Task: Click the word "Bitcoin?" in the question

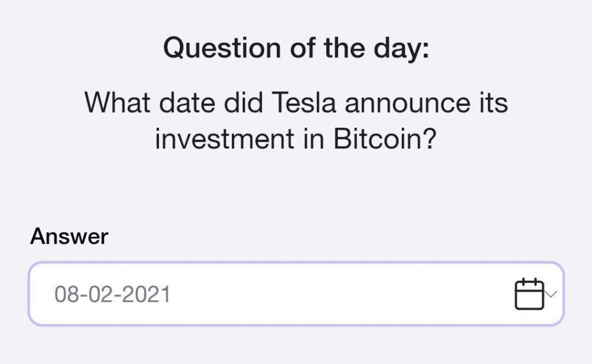Action: 384,140
